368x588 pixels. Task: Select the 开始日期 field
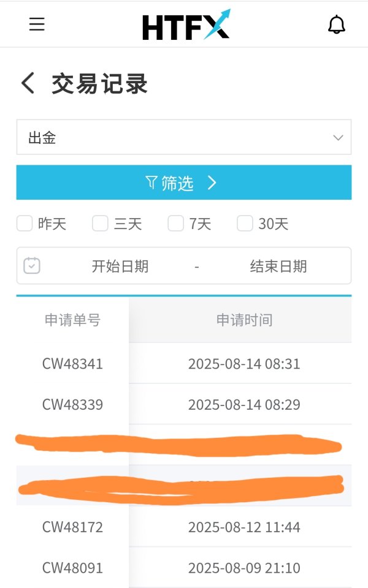(x=120, y=266)
